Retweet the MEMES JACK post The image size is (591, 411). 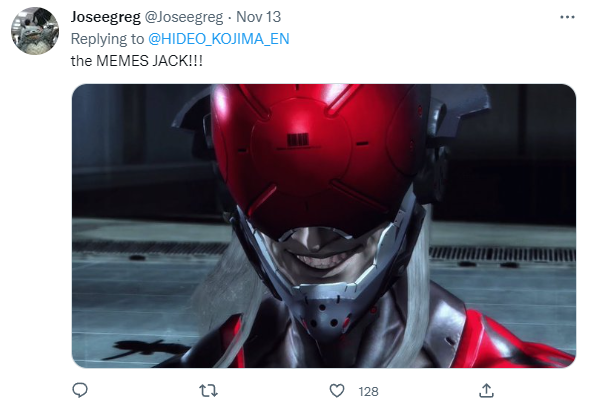(x=208, y=391)
